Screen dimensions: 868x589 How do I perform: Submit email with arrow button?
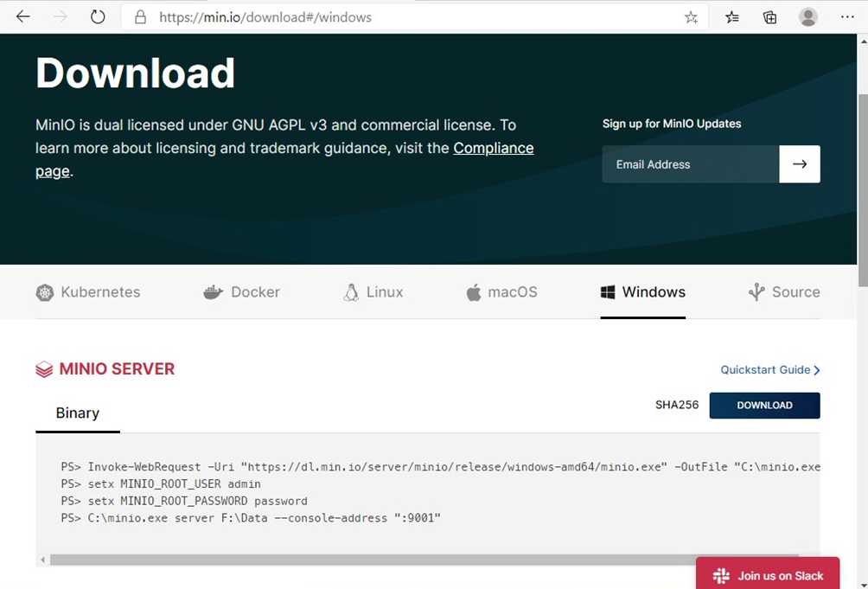click(800, 163)
